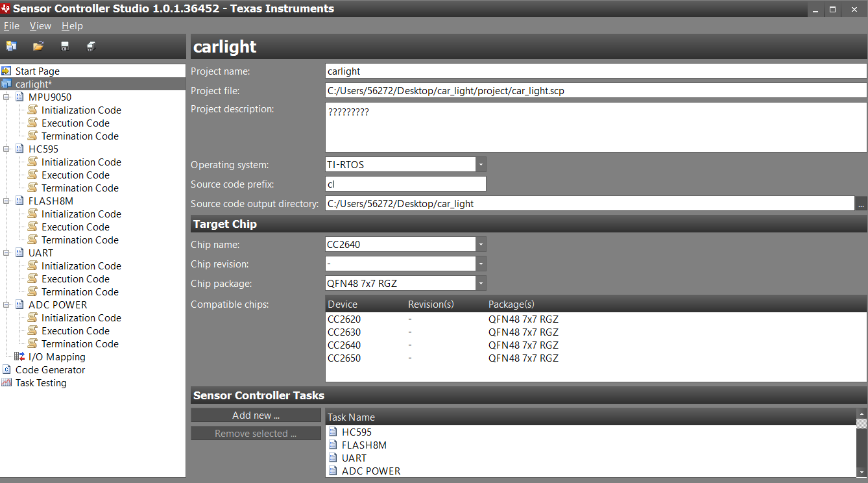Click the Project description text area
The width and height of the screenshot is (868, 483).
tap(596, 127)
